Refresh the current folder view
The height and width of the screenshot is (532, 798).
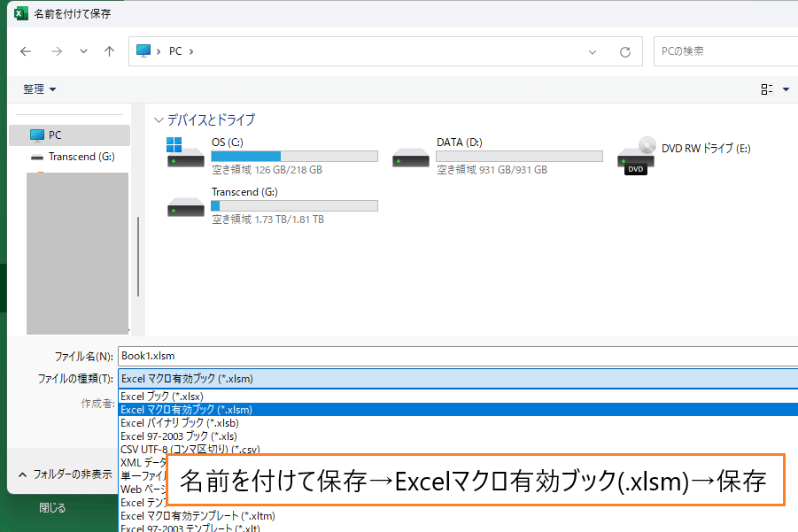coord(625,52)
